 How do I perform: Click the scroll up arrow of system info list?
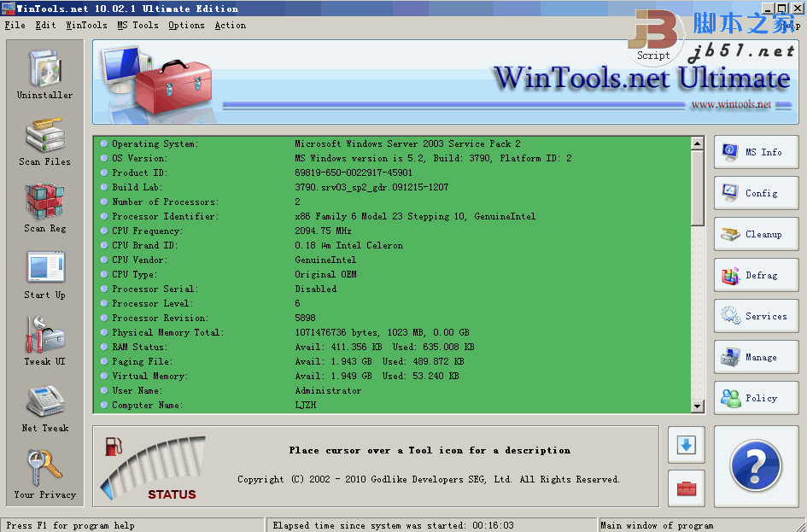tap(698, 143)
